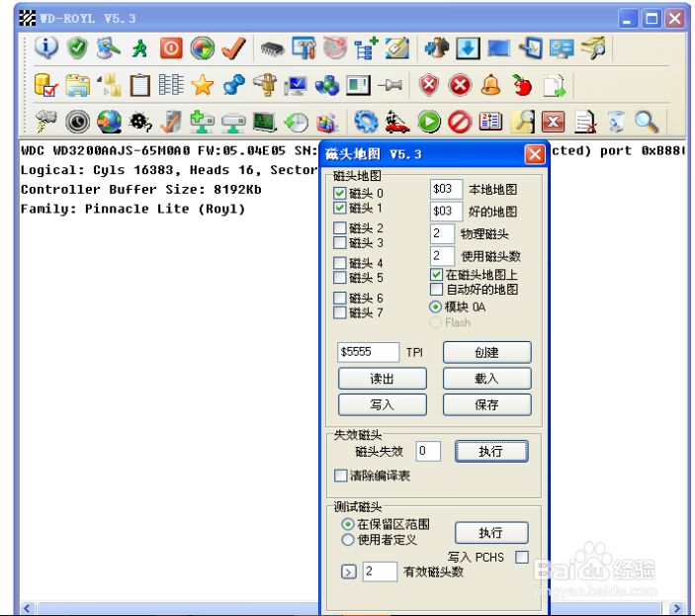Click the 使用磁头数 value field
Image resolution: width=695 pixels, height=616 pixels.
coord(442,256)
